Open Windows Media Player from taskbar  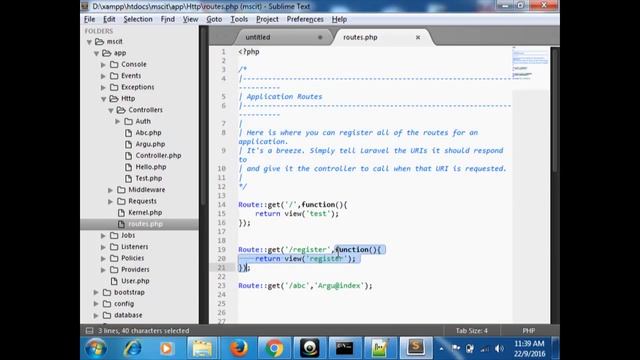pyautogui.click(x=166, y=348)
